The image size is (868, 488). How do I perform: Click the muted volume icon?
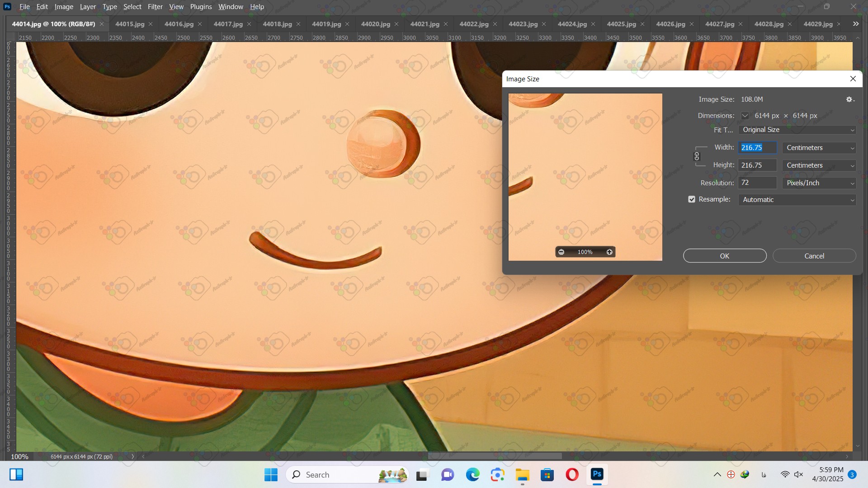tap(799, 475)
